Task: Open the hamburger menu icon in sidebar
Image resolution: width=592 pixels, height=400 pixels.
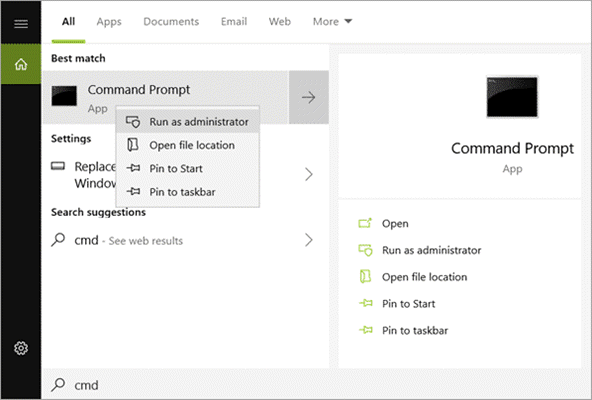Action: 21,24
